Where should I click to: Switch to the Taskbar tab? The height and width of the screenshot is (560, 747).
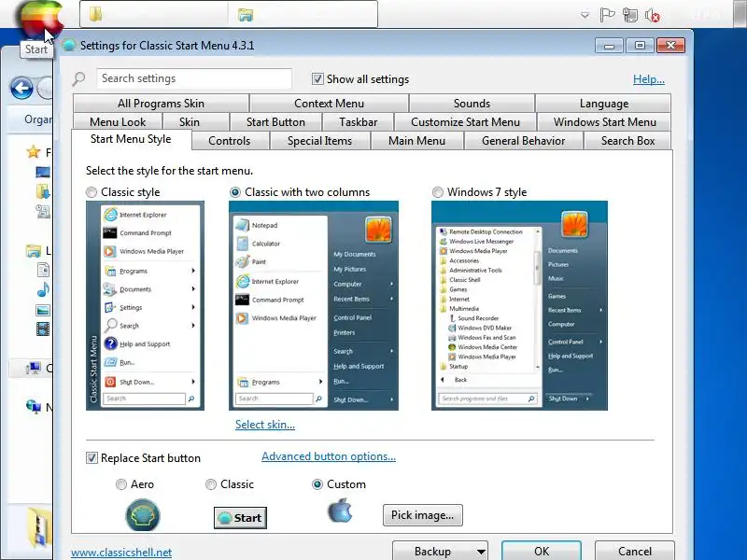coord(359,122)
